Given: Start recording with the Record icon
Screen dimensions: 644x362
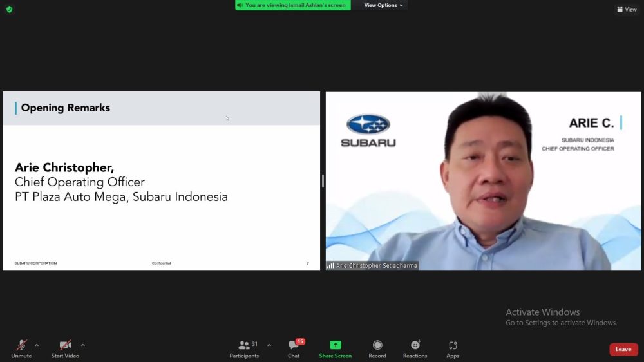Looking at the screenshot, I should click(x=377, y=345).
